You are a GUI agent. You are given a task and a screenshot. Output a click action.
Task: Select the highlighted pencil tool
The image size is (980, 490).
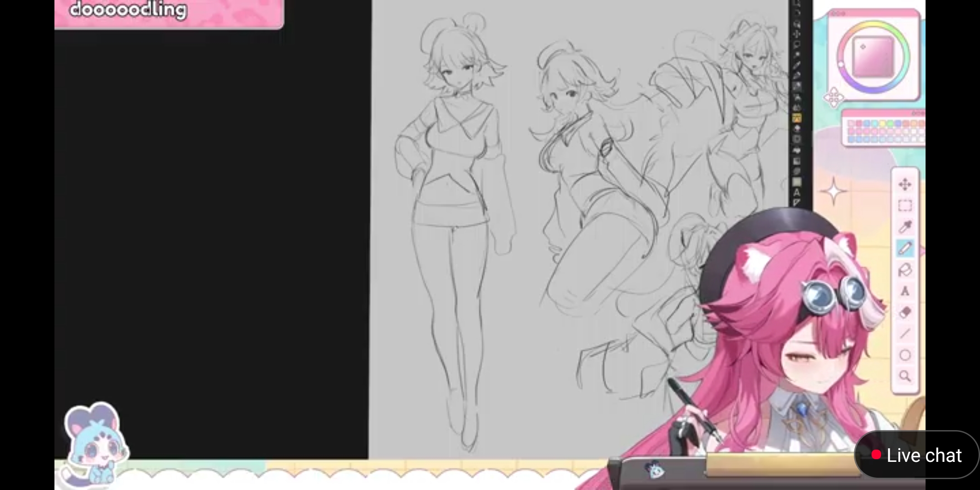[905, 249]
